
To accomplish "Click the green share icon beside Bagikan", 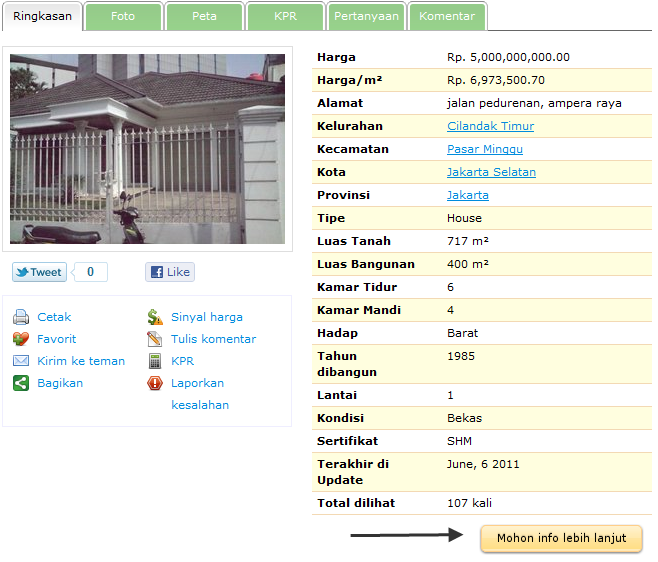I will coord(21,384).
